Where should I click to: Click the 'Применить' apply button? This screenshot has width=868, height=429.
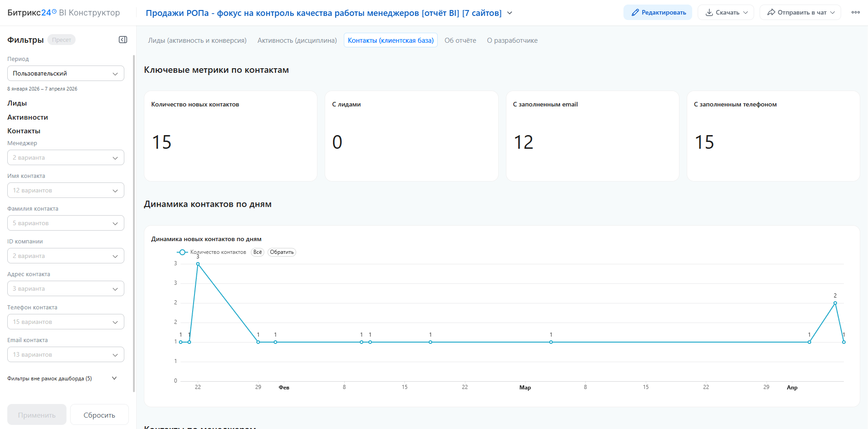coord(37,415)
